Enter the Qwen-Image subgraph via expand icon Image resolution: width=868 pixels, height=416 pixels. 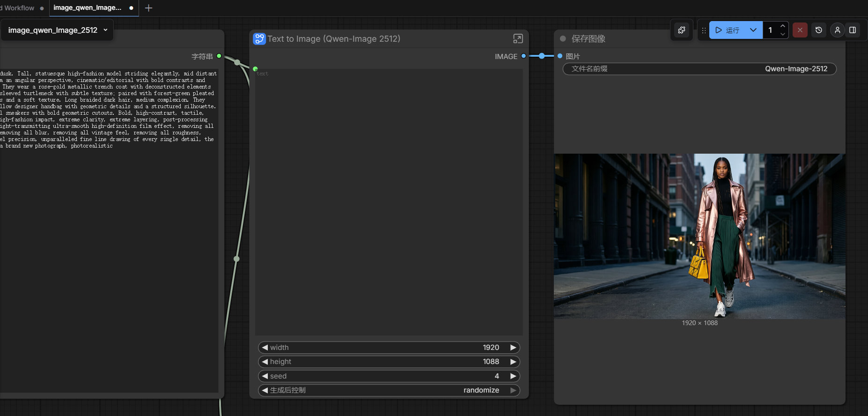[518, 39]
